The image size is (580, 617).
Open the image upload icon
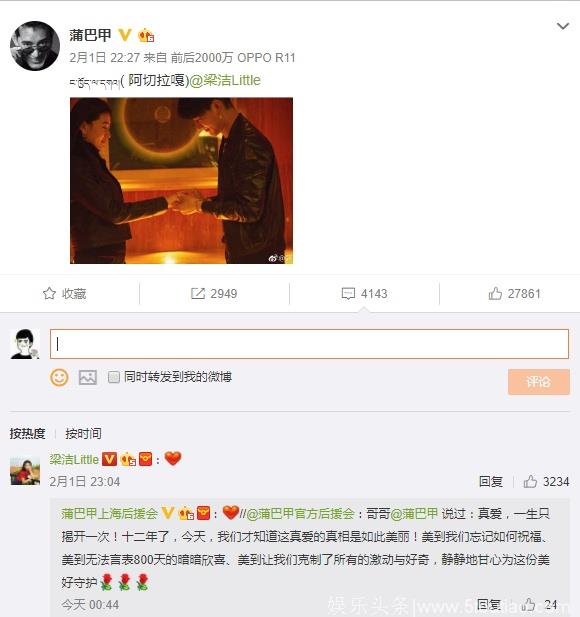(x=88, y=377)
